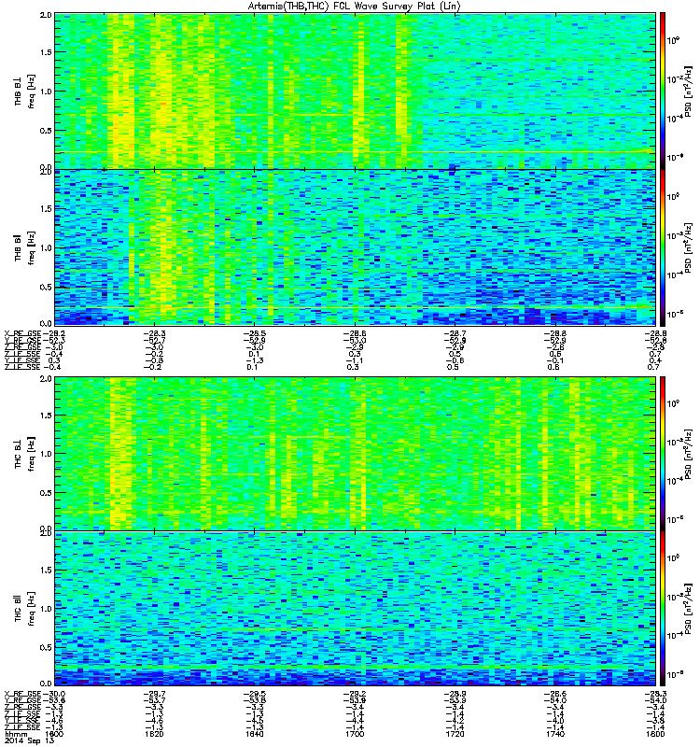
Task: Click the 1.5 frequency tick of THB B⊥ panel
Action: [46, 52]
